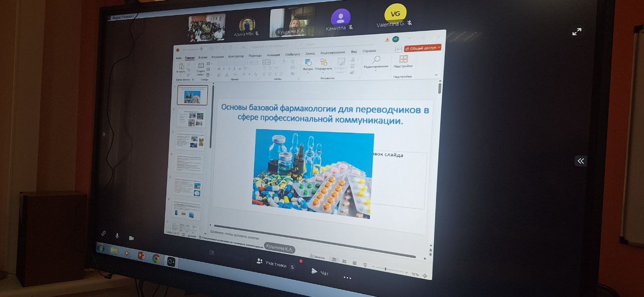Launch Google Chrome from the taskbar
Screen dimensions: 644x297
pos(156,258)
